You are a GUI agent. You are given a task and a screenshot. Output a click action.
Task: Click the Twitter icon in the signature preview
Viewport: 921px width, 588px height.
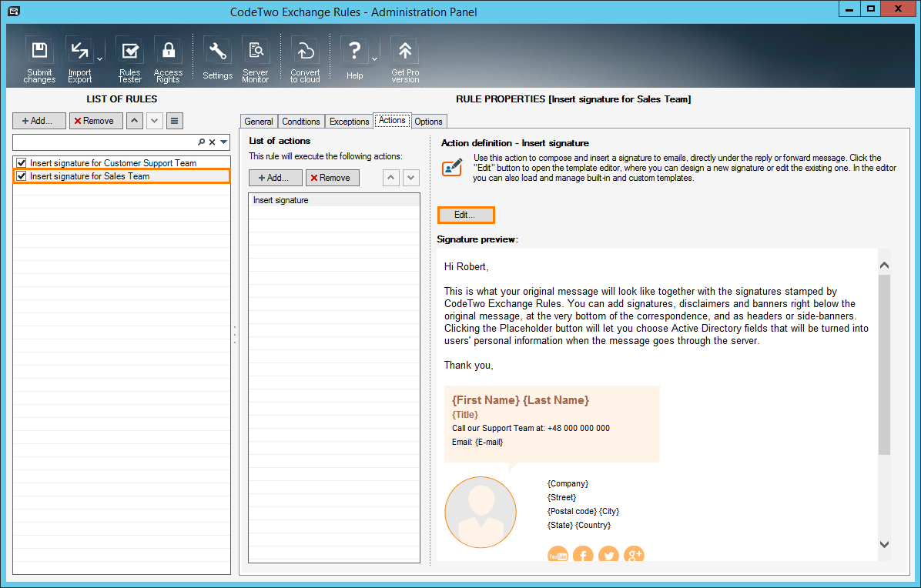pos(608,555)
